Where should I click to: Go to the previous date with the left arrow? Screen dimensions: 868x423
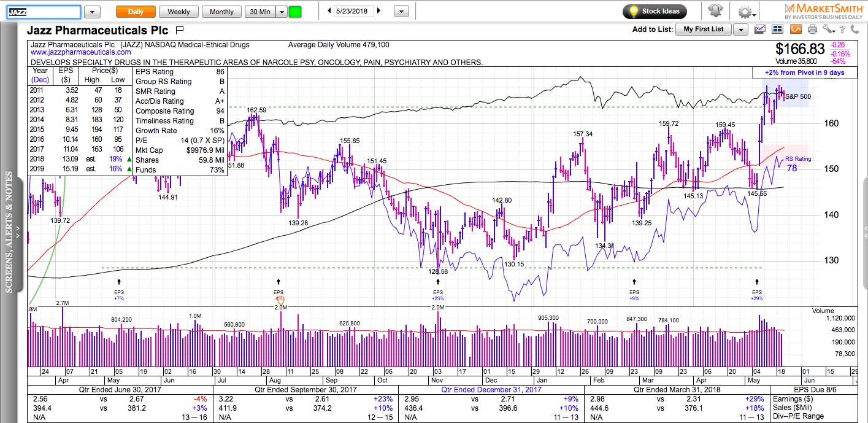[x=329, y=11]
